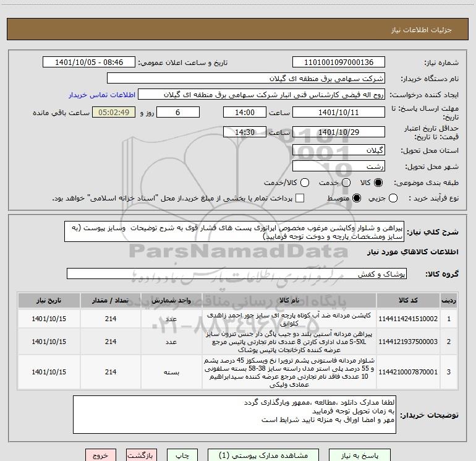The width and height of the screenshot is (476, 461).
Task: Click the نام کالا column header
Action: pyautogui.click(x=289, y=301)
